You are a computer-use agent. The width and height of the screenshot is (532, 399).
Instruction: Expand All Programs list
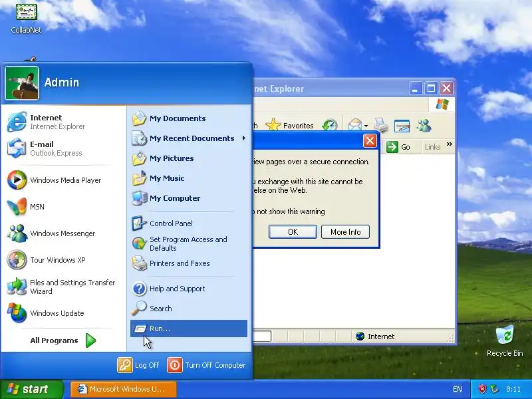coord(63,340)
